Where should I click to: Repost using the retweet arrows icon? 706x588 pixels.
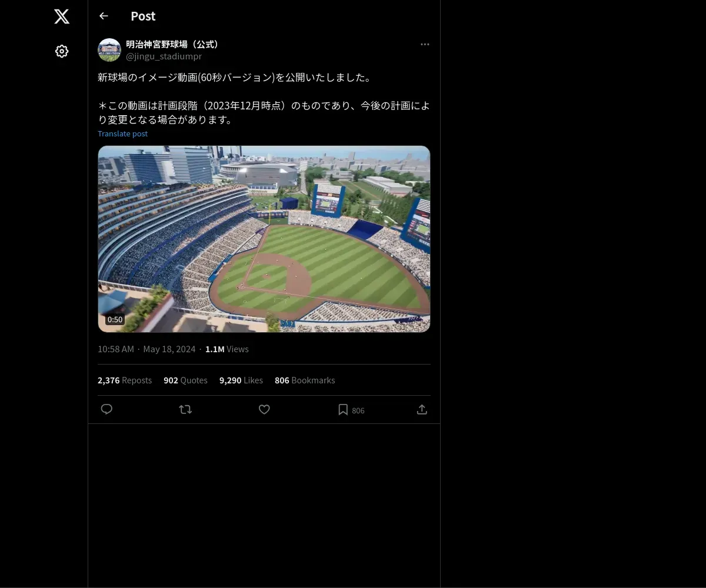(185, 409)
